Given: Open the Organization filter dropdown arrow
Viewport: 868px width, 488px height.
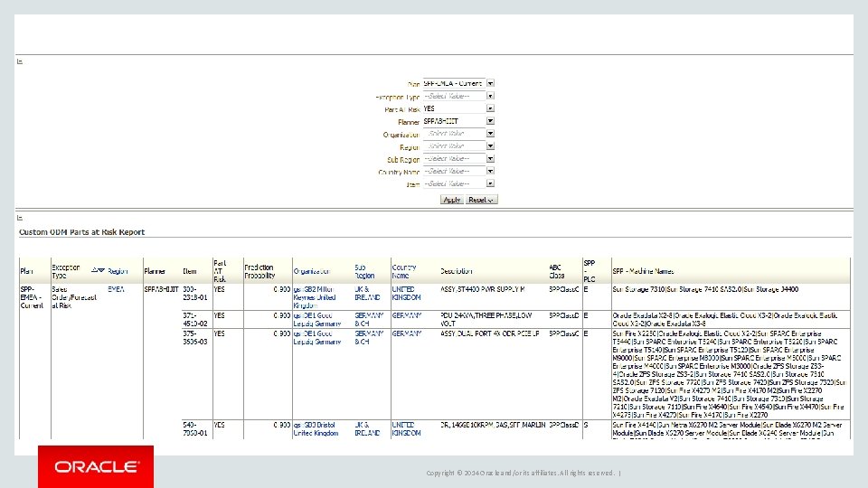Looking at the screenshot, I should click(x=490, y=134).
